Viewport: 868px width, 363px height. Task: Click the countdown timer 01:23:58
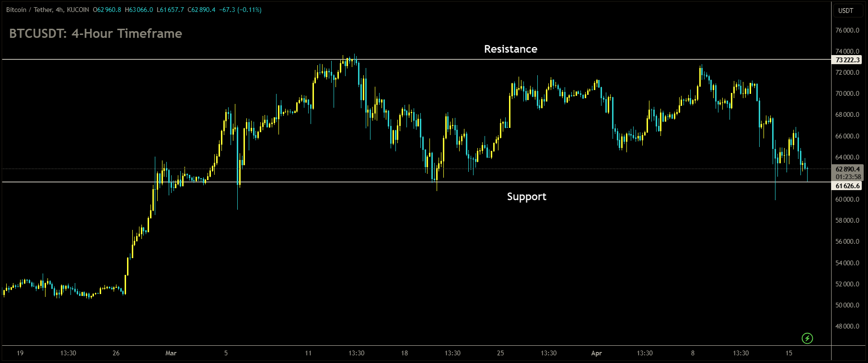[x=847, y=177]
